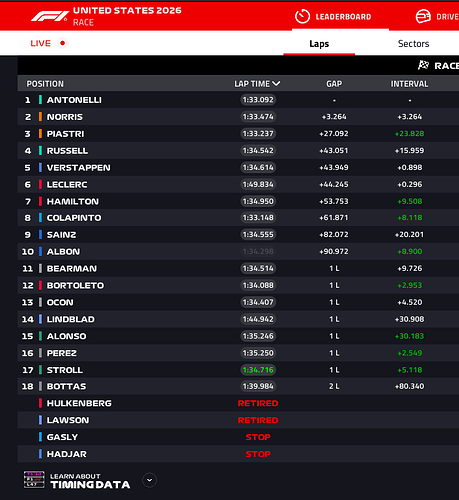The height and width of the screenshot is (500, 459).
Task: Click the red LIVE indicator dot
Action: coord(62,43)
